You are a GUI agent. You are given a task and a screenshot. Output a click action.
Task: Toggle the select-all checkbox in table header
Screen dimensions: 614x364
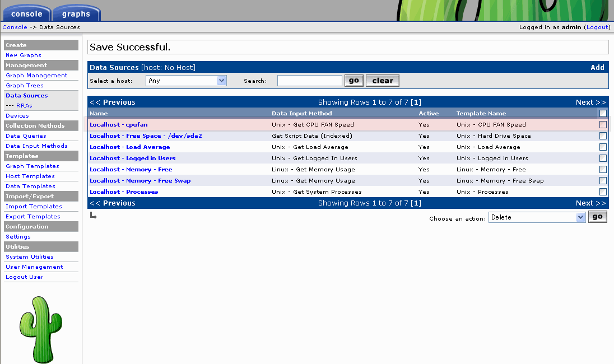(x=603, y=113)
